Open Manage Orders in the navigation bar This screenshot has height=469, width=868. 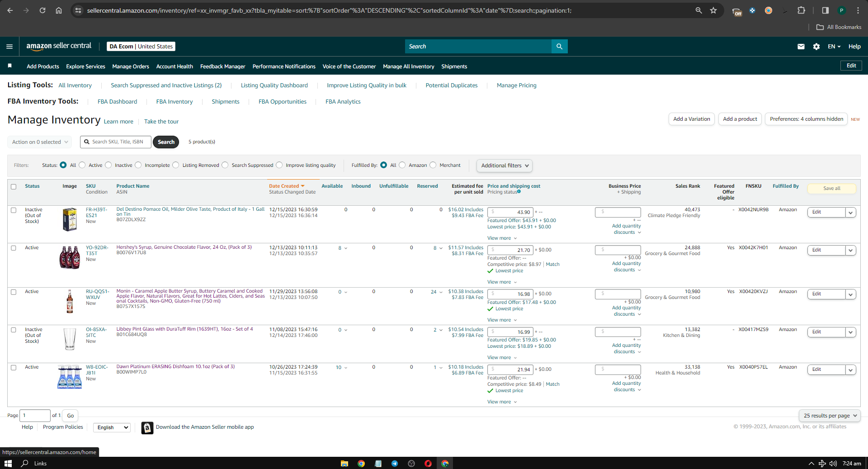[x=131, y=66]
